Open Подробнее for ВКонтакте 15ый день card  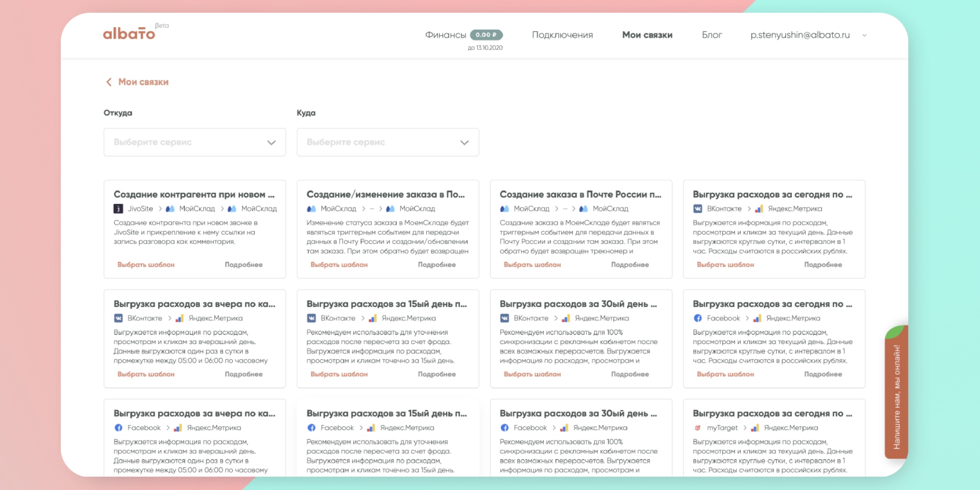[x=437, y=374]
